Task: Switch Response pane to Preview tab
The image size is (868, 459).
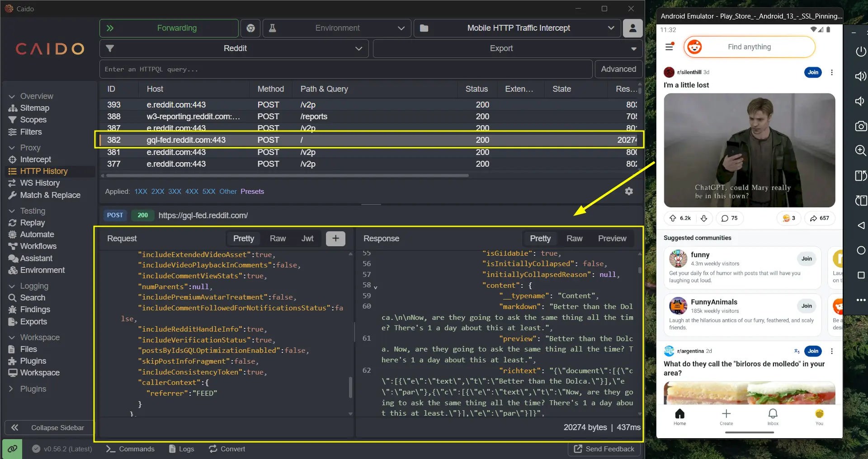Action: click(x=612, y=239)
